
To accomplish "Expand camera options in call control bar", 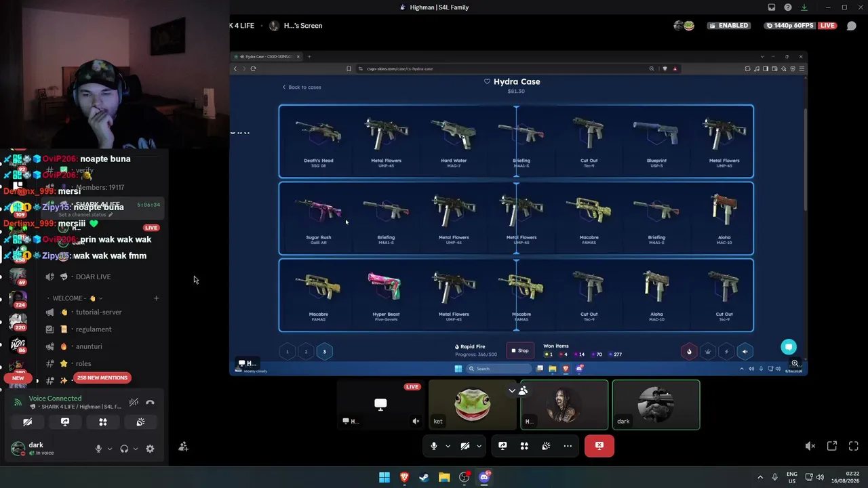I will 479,446.
